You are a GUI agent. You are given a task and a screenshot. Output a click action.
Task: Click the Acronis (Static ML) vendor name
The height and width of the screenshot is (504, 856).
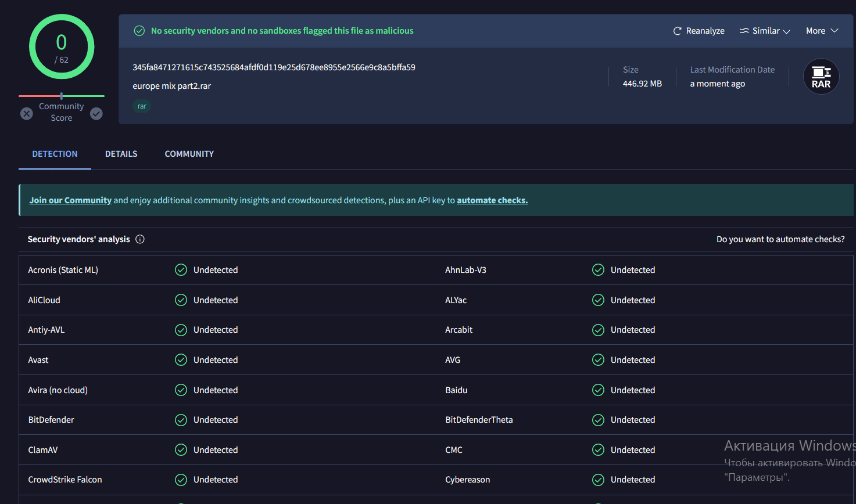pos(63,270)
